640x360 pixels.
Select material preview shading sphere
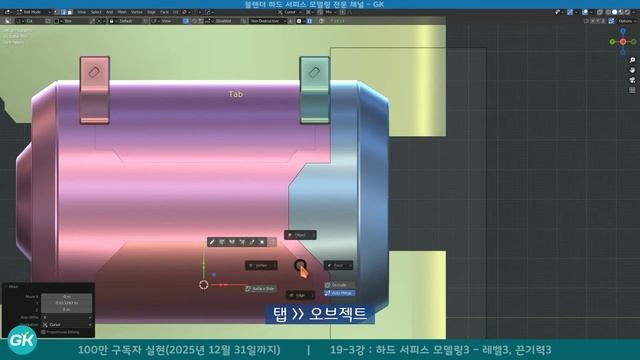621,12
